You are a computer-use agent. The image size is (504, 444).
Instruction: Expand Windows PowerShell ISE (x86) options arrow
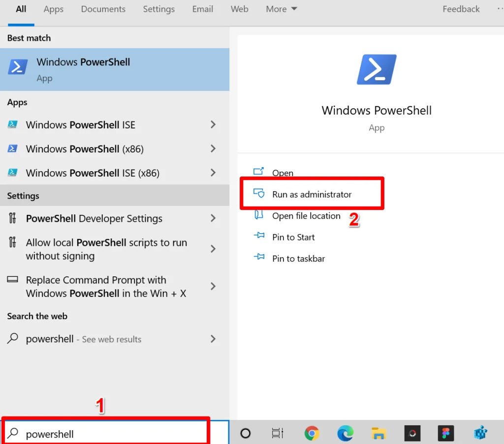pyautogui.click(x=213, y=173)
